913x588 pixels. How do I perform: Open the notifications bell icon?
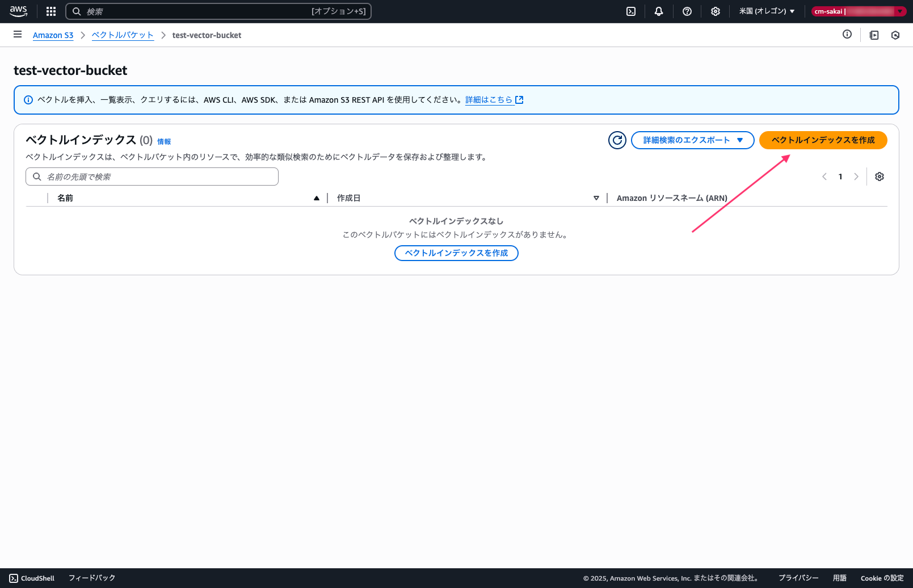[x=659, y=11]
